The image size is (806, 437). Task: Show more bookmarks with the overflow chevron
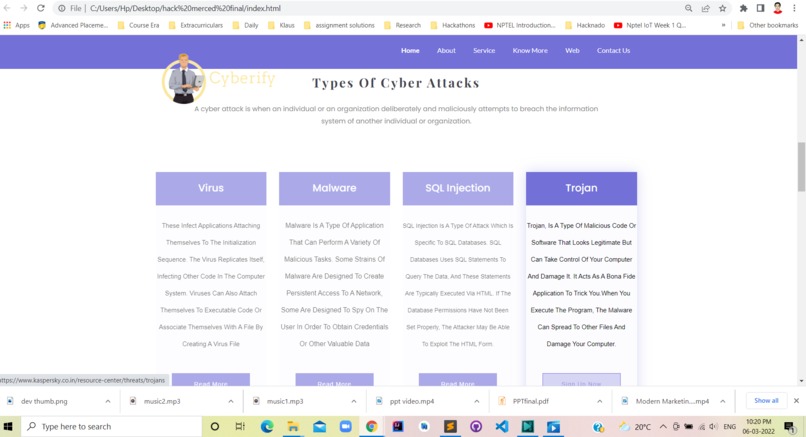click(x=723, y=25)
